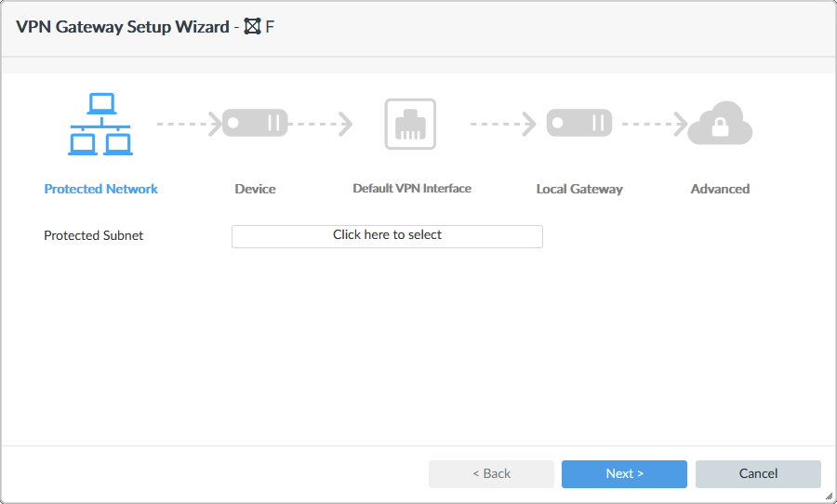Screen dimensions: 837x504
Task: Cancel the VPN Gateway Setup Wizard
Action: pyautogui.click(x=758, y=474)
